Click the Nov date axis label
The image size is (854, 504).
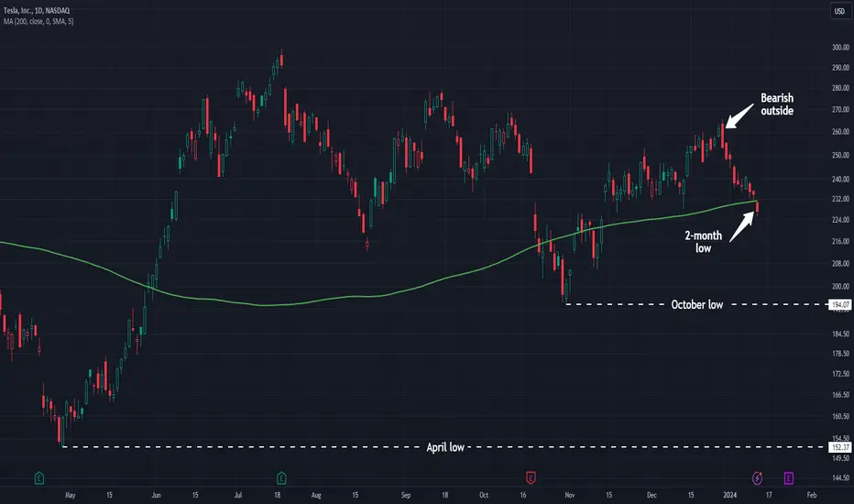pos(570,495)
